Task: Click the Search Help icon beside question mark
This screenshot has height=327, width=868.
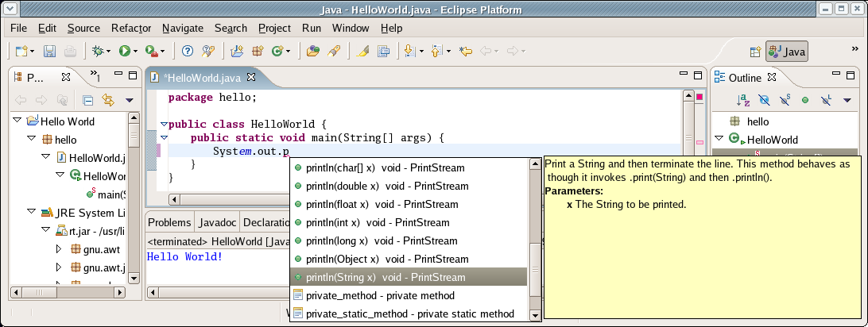Action: coord(207,51)
